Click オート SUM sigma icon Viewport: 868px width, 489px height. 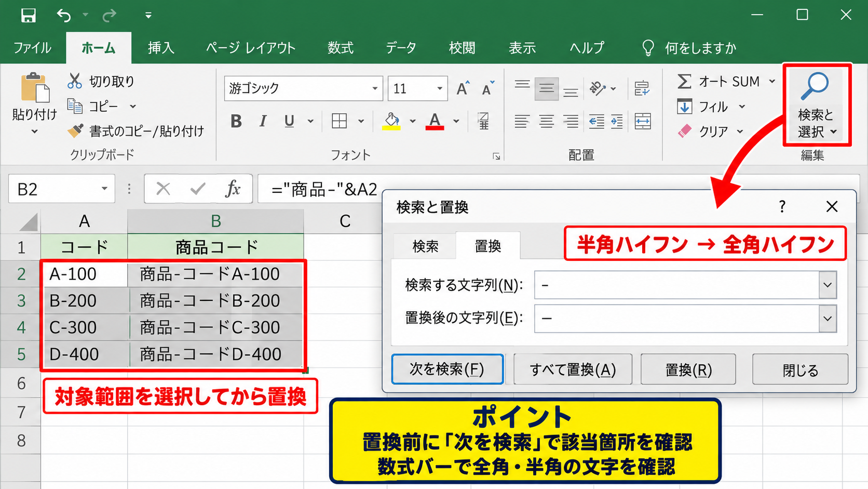(x=684, y=81)
